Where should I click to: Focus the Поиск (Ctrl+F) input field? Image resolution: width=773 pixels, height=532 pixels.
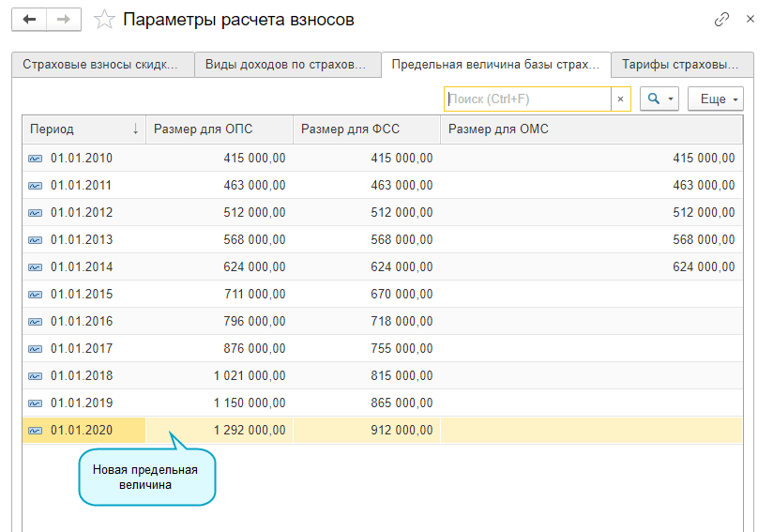528,99
